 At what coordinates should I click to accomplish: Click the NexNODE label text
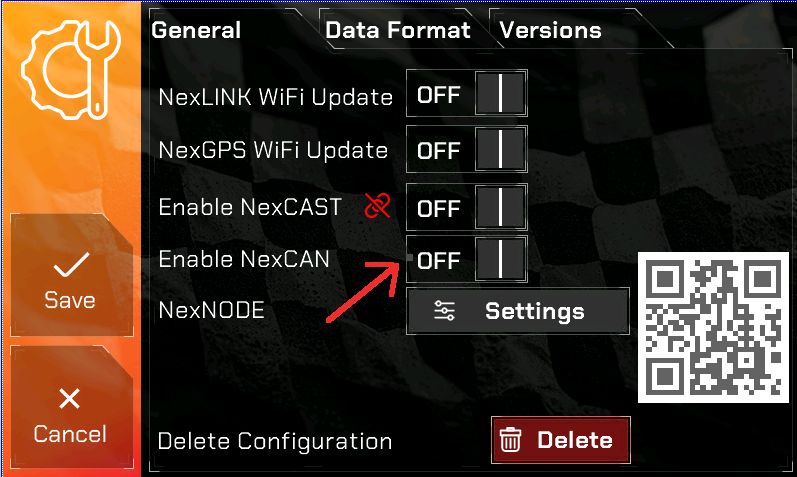click(x=211, y=310)
